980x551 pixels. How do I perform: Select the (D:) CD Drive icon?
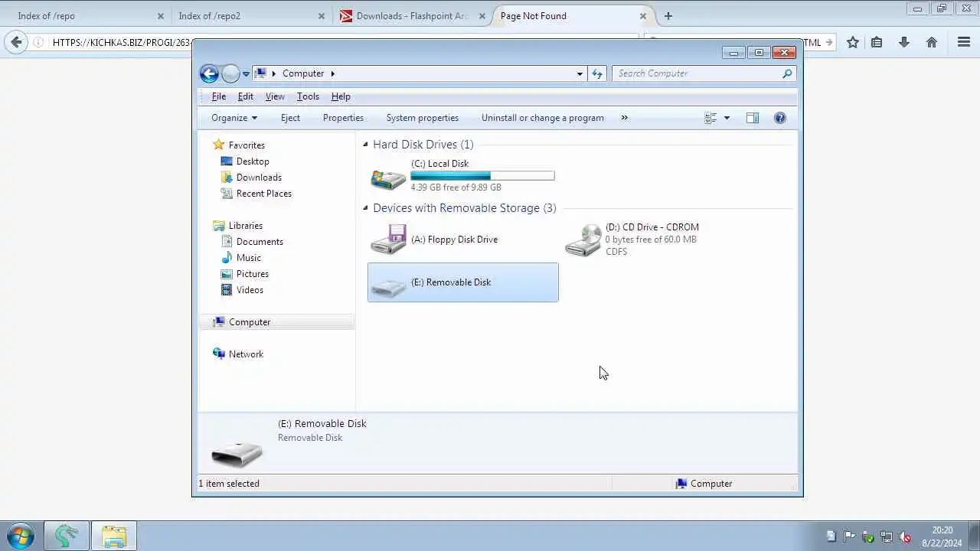point(583,240)
